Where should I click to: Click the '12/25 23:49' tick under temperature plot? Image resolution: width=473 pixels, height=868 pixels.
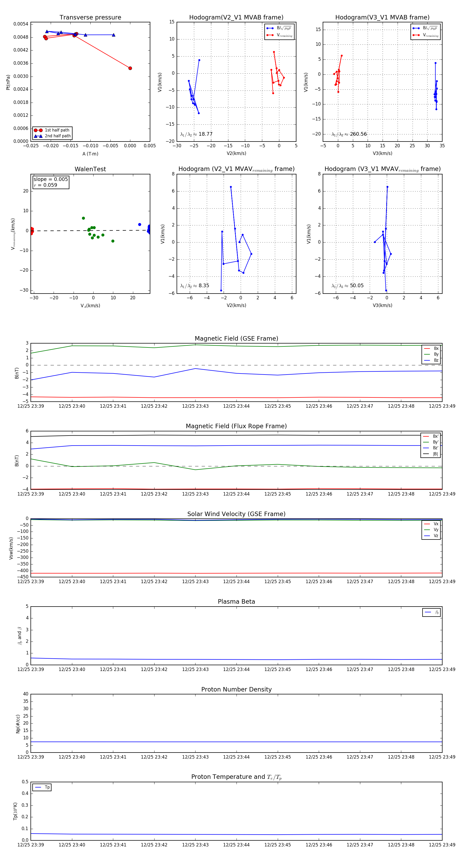pos(442,845)
